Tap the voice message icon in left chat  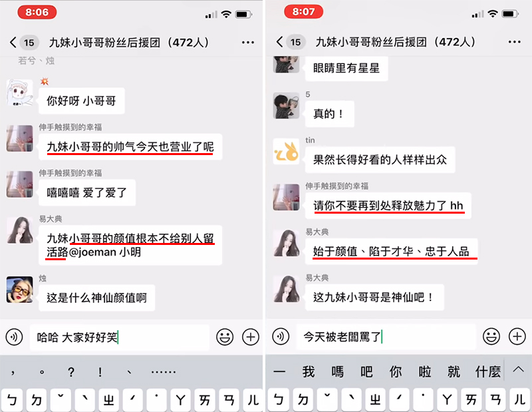pos(14,337)
